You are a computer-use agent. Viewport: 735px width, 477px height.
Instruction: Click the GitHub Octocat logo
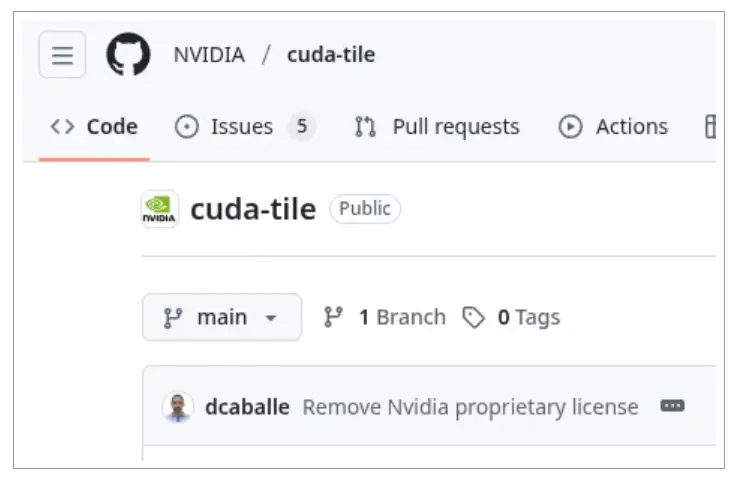[x=128, y=55]
